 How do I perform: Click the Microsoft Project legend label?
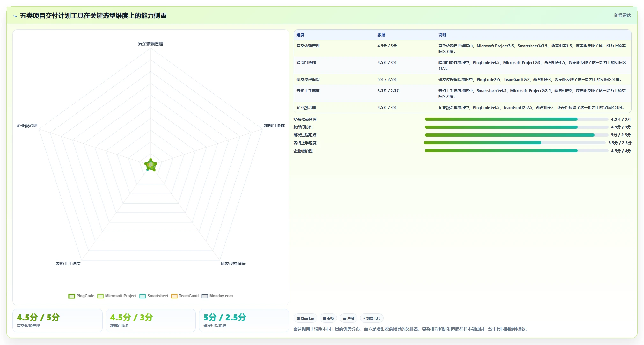(121, 296)
